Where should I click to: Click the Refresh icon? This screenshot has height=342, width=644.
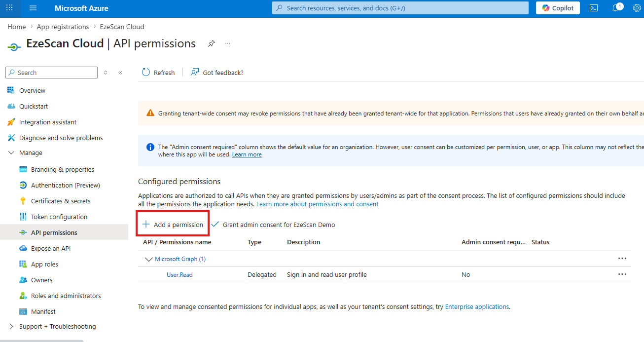[146, 73]
